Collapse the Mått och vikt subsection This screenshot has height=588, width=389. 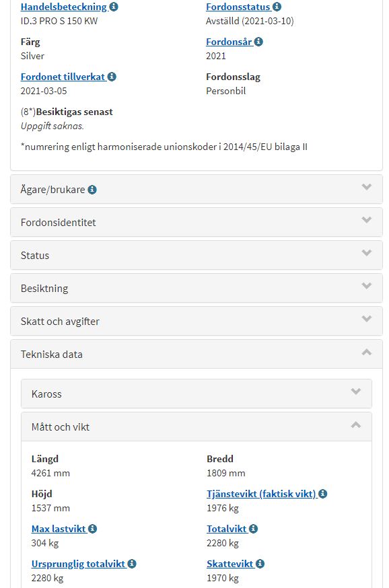point(197,427)
